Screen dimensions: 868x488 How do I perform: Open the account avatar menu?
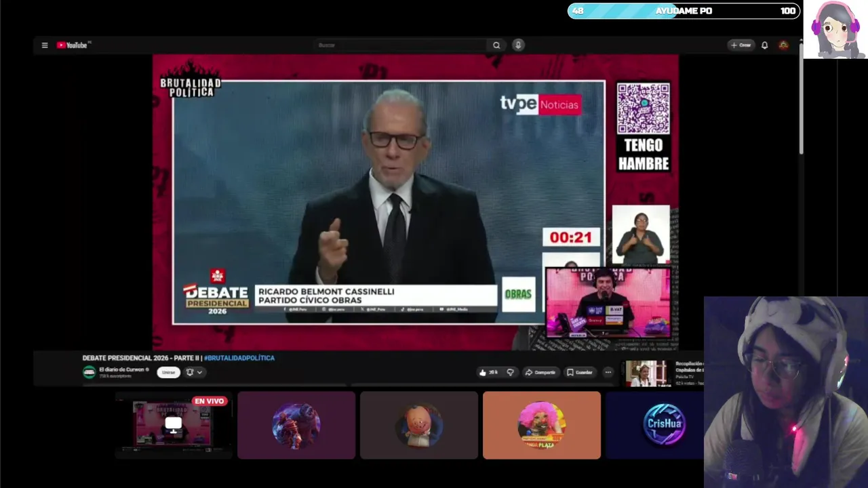coord(784,45)
